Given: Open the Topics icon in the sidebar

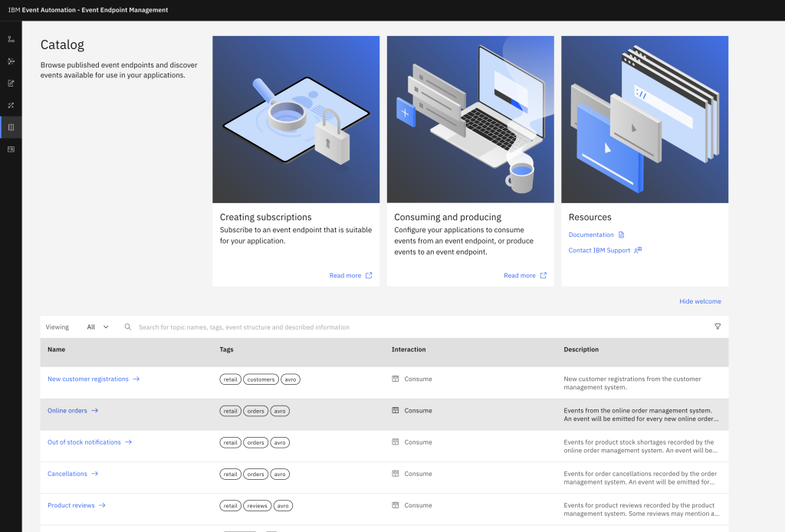Looking at the screenshot, I should 11,38.
